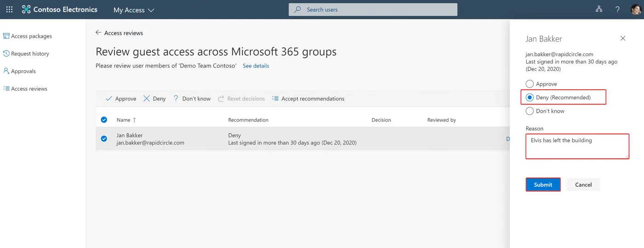Open Approvals in sidebar
This screenshot has height=248, width=644.
[x=19, y=71]
